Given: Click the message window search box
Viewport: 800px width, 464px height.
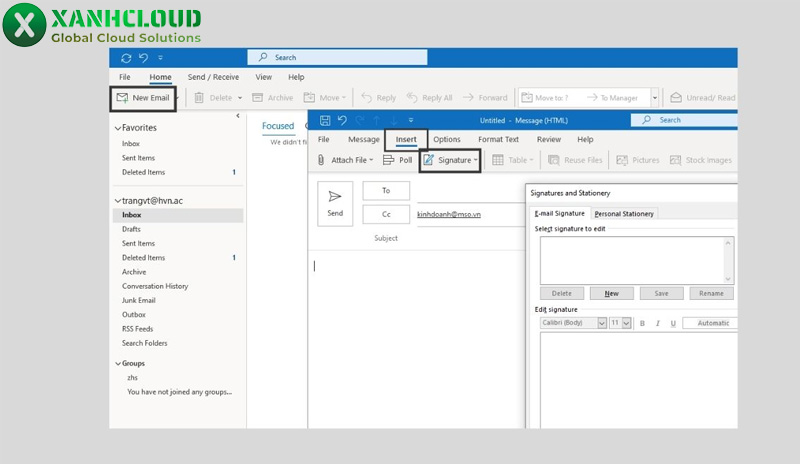Looking at the screenshot, I should click(684, 120).
